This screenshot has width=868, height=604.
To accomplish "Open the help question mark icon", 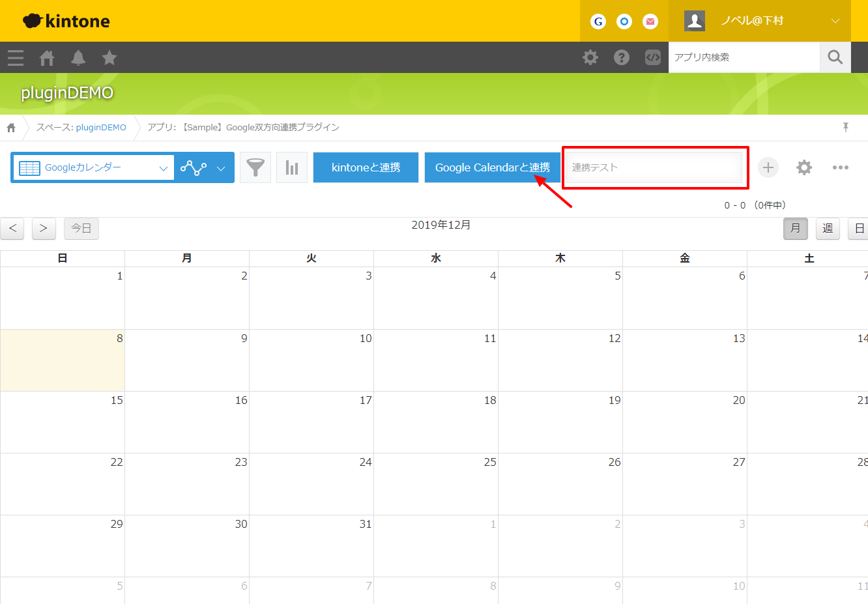I will (x=622, y=57).
